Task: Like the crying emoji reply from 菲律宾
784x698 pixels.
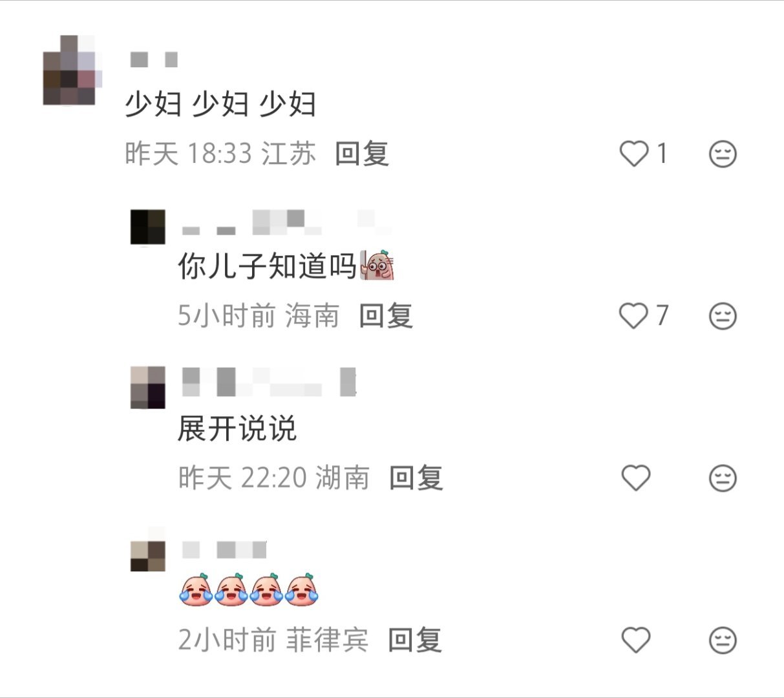Action: point(635,640)
